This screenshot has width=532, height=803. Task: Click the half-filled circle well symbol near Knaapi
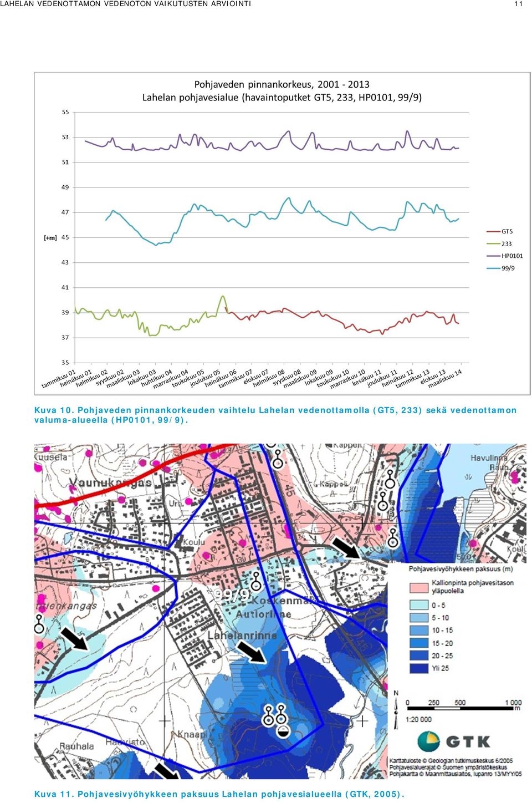click(283, 731)
